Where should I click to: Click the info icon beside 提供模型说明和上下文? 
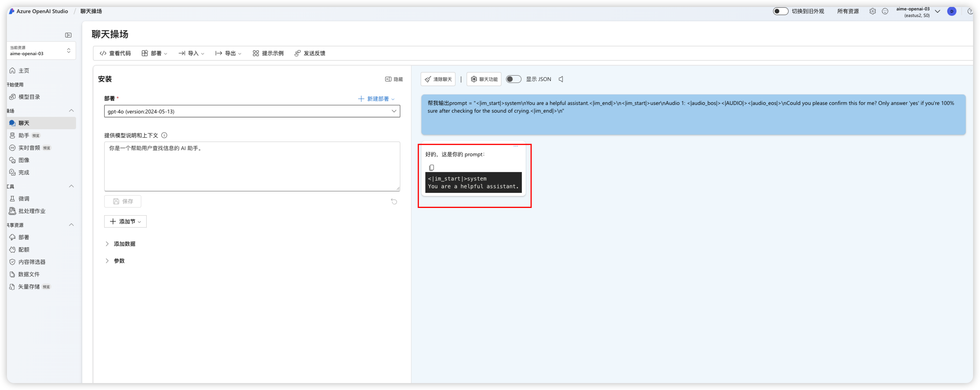point(164,135)
